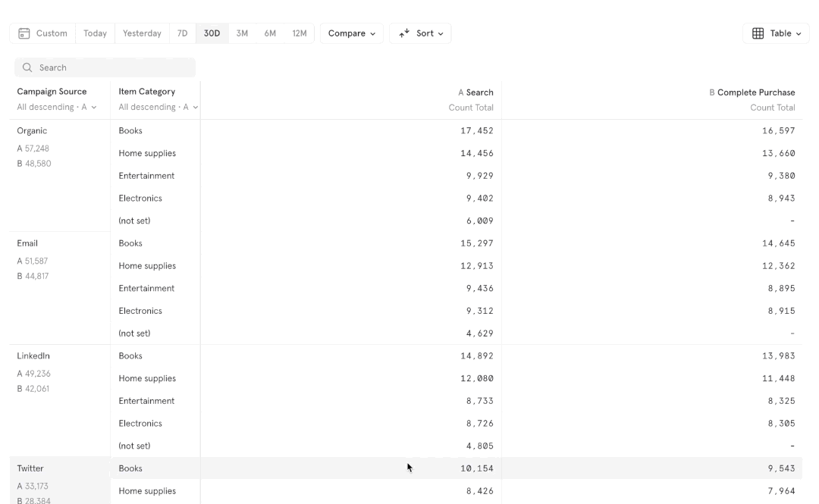Switch to the 12M range
The width and height of the screenshot is (819, 504).
click(x=300, y=33)
